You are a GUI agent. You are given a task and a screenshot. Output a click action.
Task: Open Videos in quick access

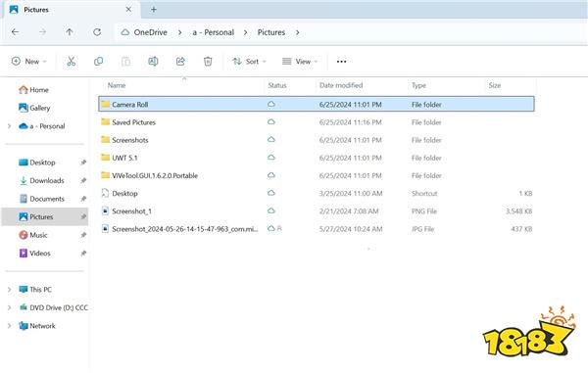[34, 254]
